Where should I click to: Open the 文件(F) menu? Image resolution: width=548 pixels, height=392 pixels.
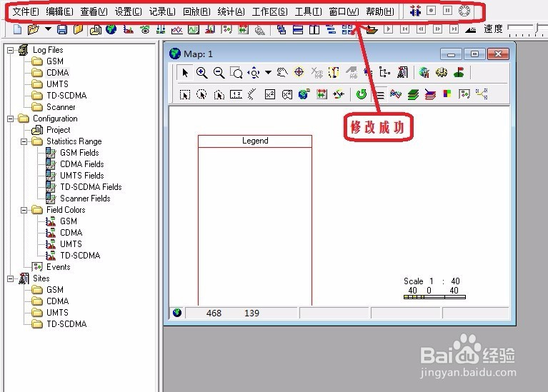pyautogui.click(x=26, y=11)
